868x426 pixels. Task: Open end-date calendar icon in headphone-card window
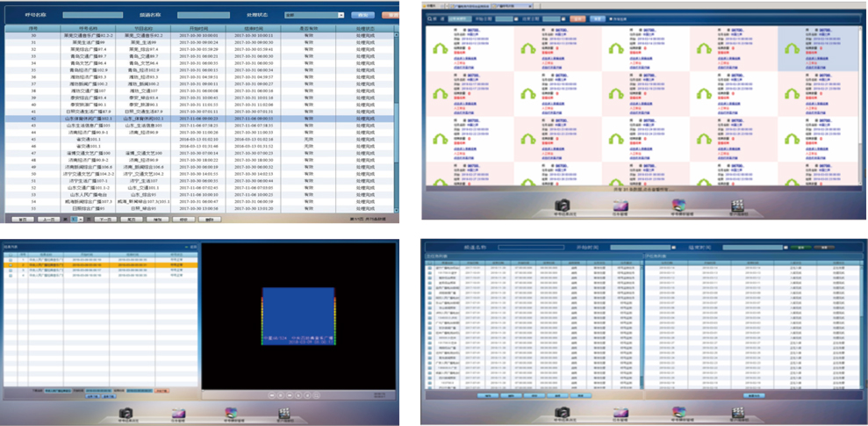click(x=564, y=18)
